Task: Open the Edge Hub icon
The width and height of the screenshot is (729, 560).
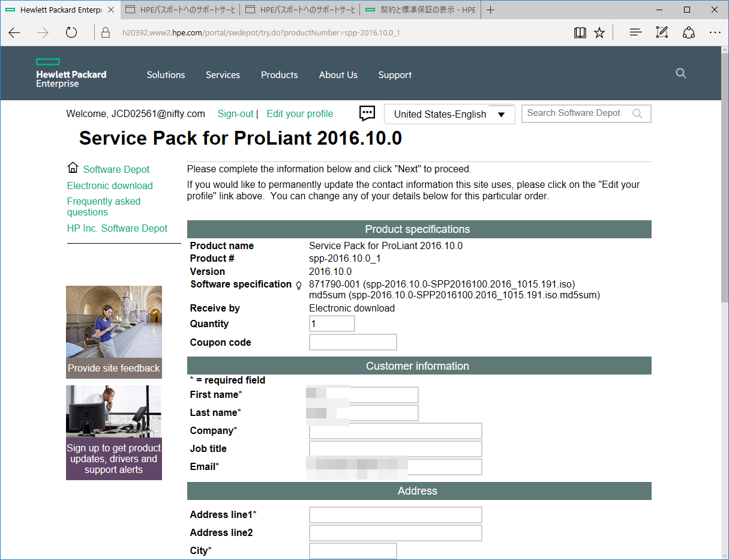Action: point(635,33)
